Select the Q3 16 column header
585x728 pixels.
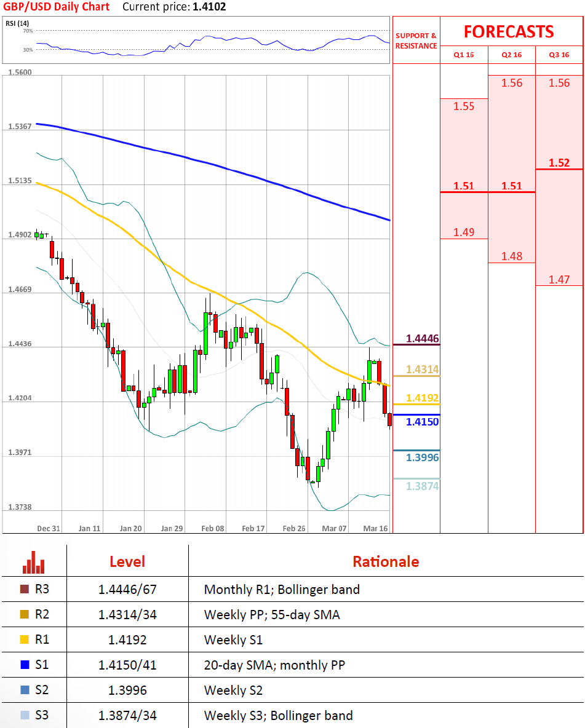[559, 55]
